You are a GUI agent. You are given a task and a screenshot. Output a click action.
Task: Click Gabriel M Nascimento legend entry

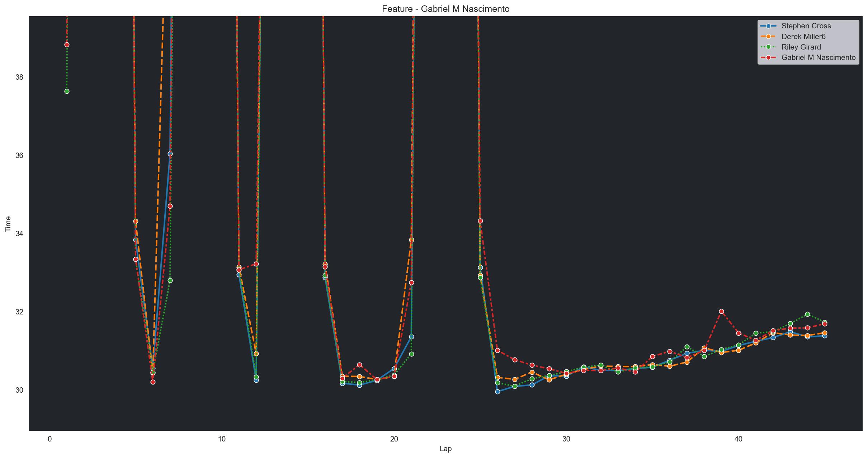pyautogui.click(x=818, y=57)
